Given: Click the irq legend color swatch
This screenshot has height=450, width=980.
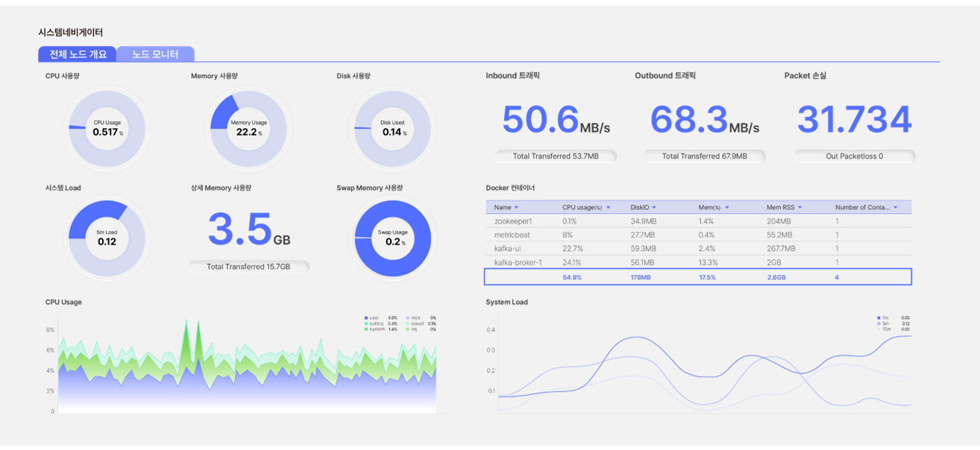Looking at the screenshot, I should tap(407, 329).
